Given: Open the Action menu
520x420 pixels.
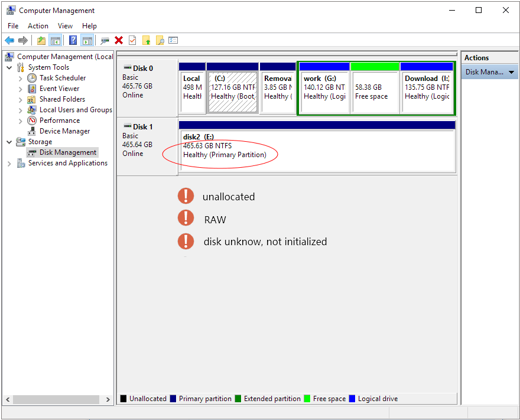Looking at the screenshot, I should (38, 26).
